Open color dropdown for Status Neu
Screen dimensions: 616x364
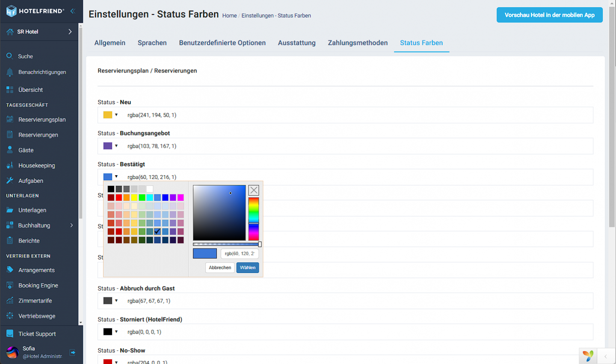tap(116, 115)
